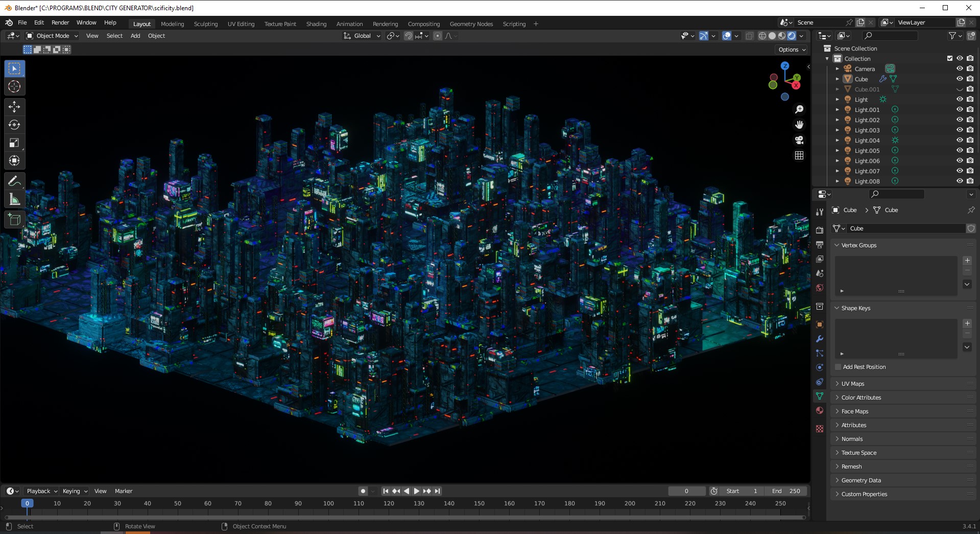The image size is (980, 534).
Task: Disable Cube.001 in renders via camera toggle
Action: click(969, 89)
